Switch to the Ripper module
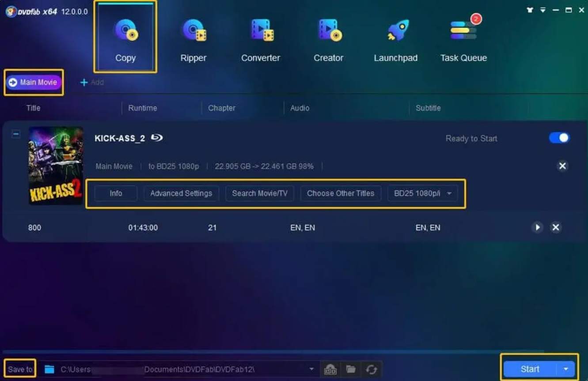Screen dimensions: 588x381 pos(193,40)
